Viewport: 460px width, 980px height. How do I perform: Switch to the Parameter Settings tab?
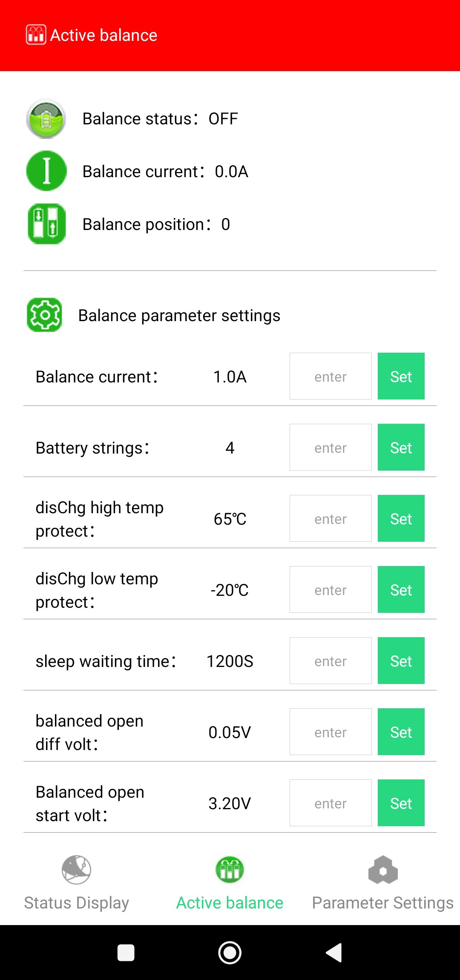click(382, 883)
